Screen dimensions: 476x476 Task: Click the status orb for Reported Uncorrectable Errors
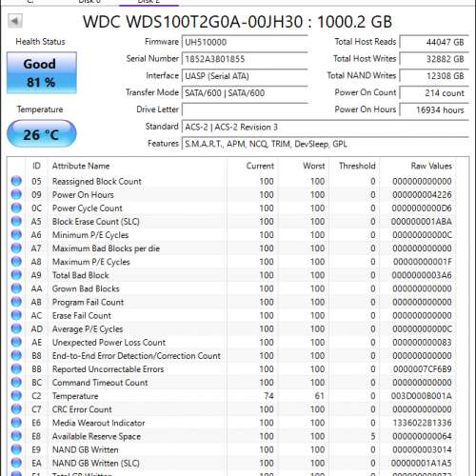tap(16, 368)
